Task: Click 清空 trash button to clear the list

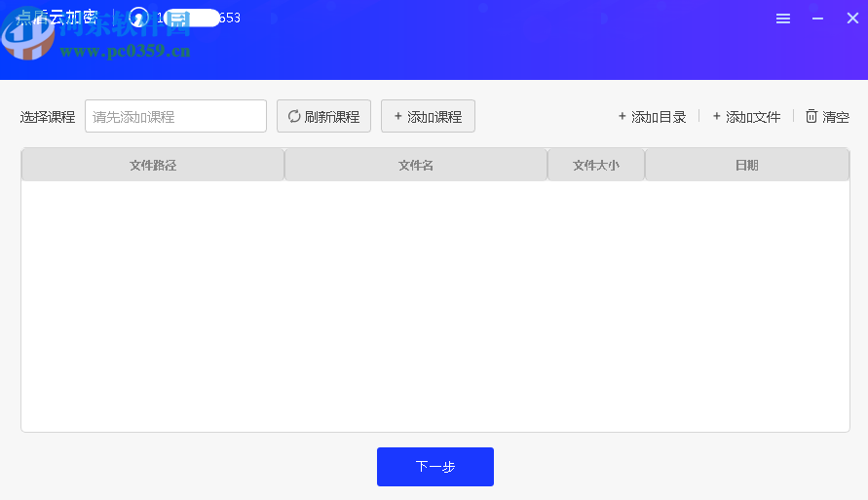Action: (827, 117)
